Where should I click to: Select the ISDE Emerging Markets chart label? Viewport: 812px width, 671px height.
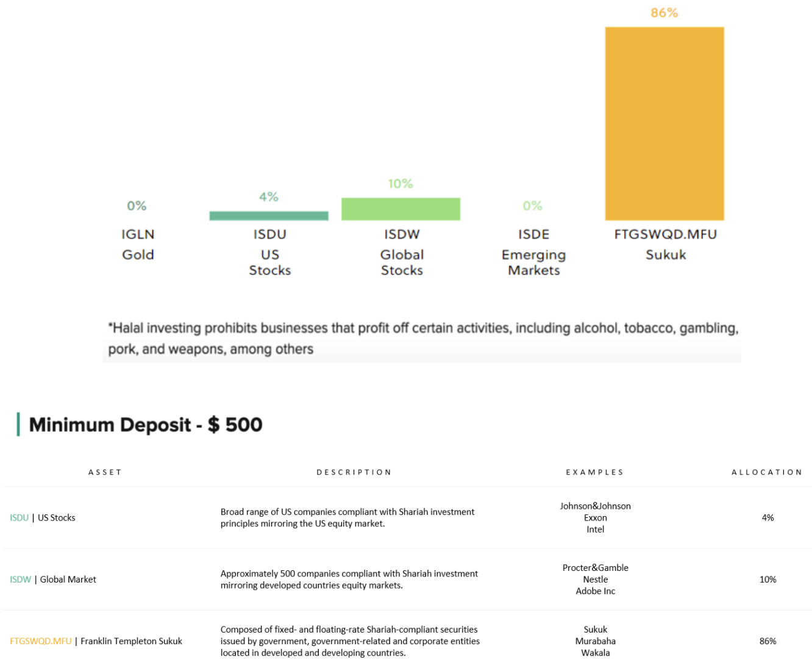coord(533,252)
